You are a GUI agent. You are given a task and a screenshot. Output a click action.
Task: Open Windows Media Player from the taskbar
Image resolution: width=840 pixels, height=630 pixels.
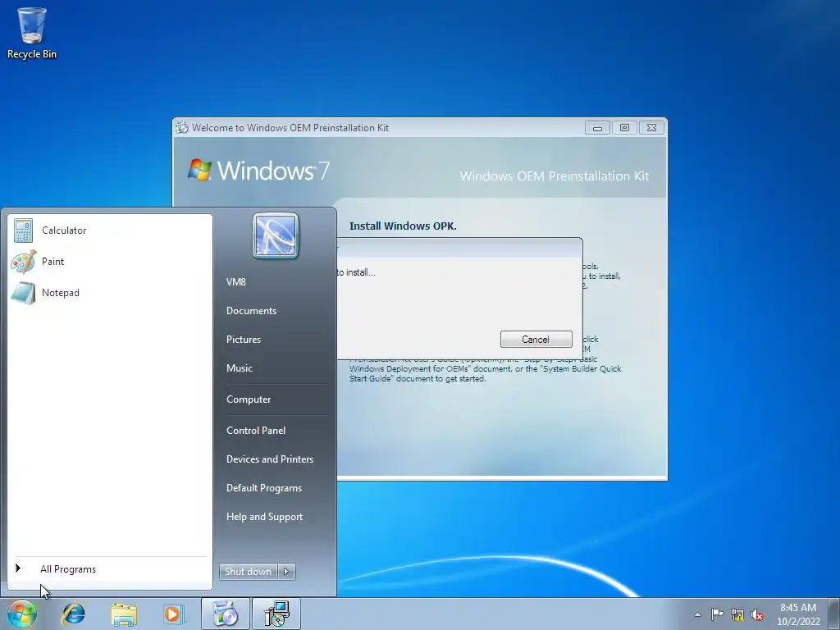pyautogui.click(x=174, y=614)
